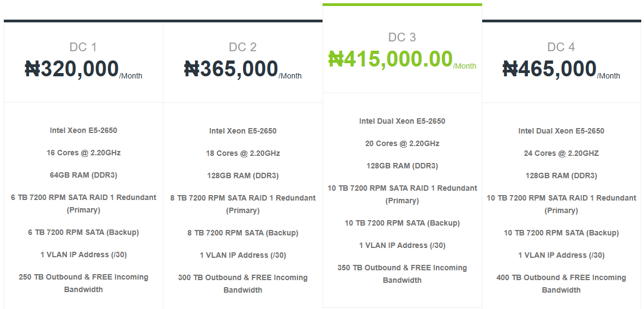The height and width of the screenshot is (309, 644).
Task: Click Intel Dual Xeon E5-2650 under DC 3
Action: 402,121
